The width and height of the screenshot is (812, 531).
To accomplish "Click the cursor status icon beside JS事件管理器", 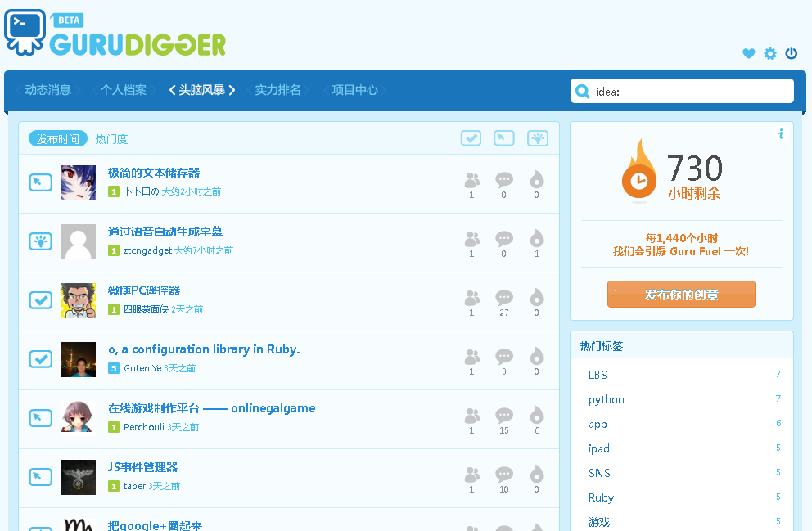I will pyautogui.click(x=40, y=477).
